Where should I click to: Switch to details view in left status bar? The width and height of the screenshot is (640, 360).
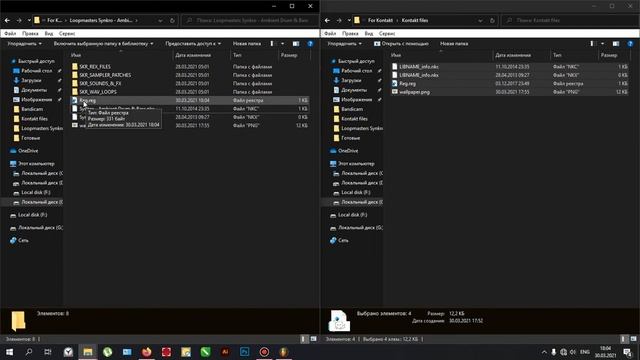(x=303, y=339)
